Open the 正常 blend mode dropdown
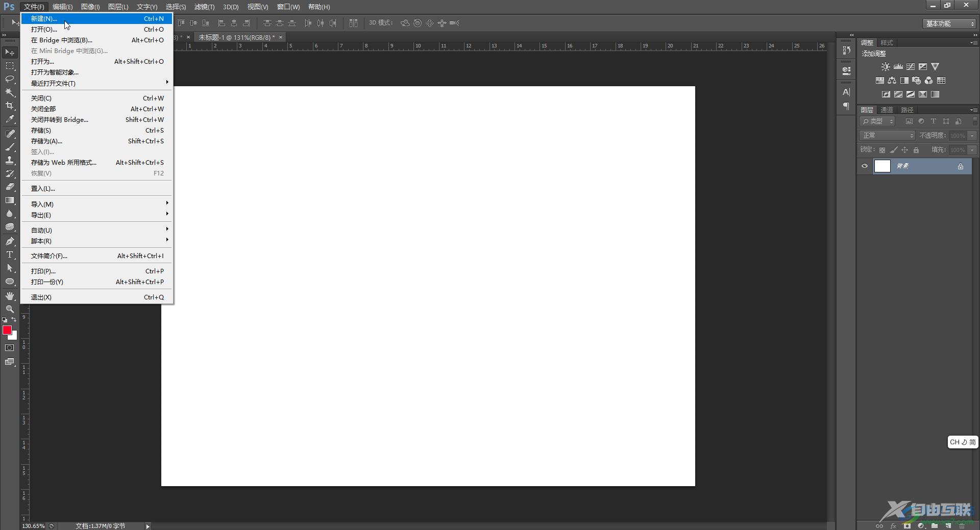980x530 pixels. [888, 136]
